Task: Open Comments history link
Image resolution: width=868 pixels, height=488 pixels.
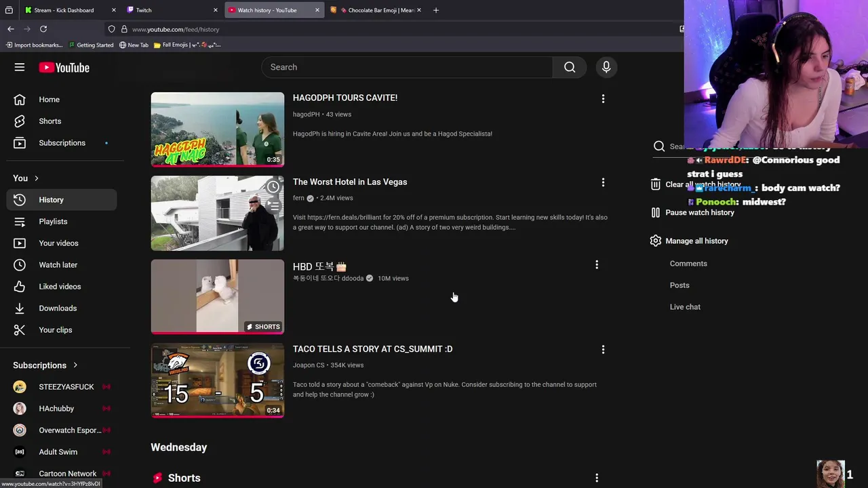Action: pyautogui.click(x=688, y=264)
